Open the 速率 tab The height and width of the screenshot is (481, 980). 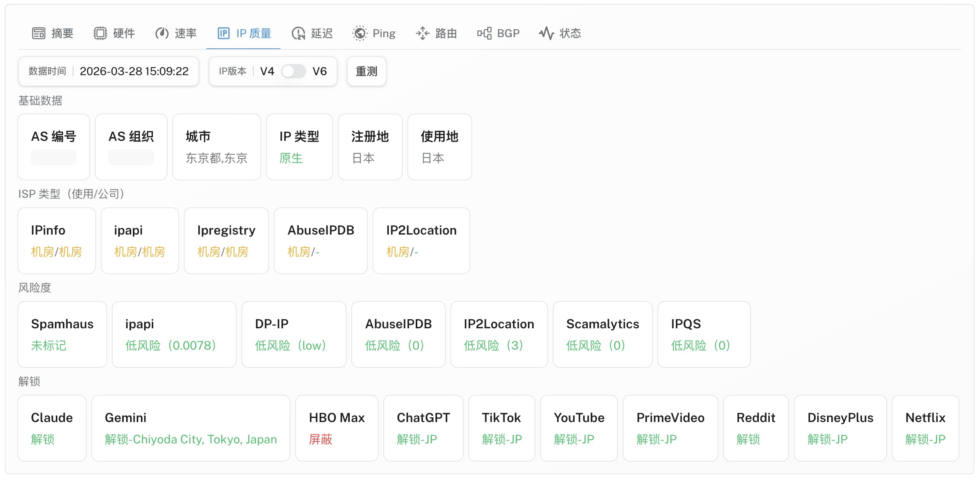click(176, 33)
